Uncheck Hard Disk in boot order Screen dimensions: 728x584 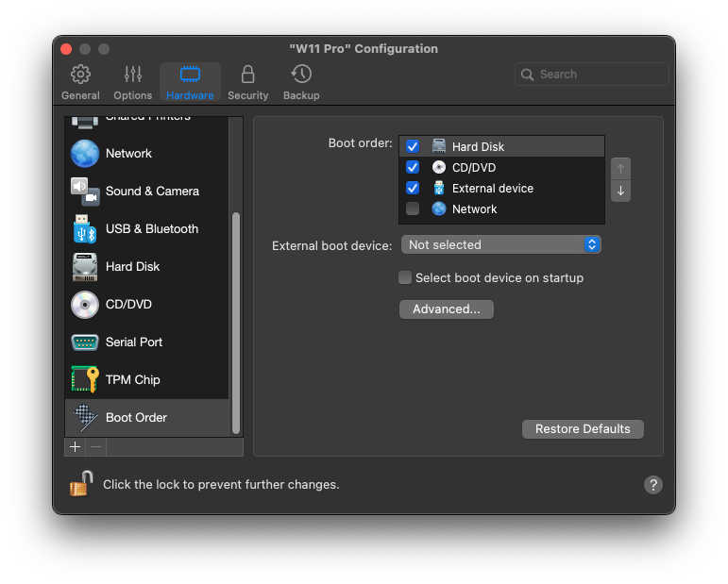(413, 146)
